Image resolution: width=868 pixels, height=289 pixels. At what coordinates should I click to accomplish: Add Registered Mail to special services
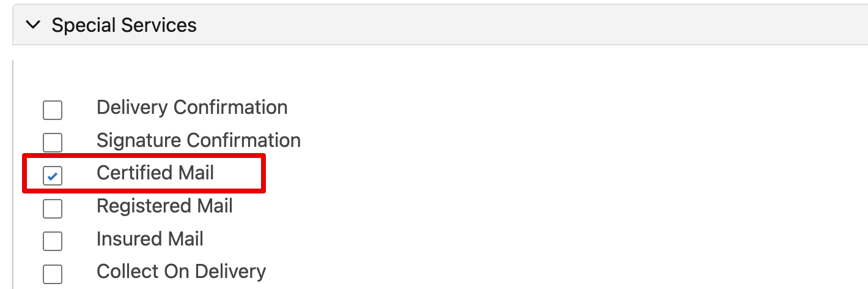click(53, 208)
